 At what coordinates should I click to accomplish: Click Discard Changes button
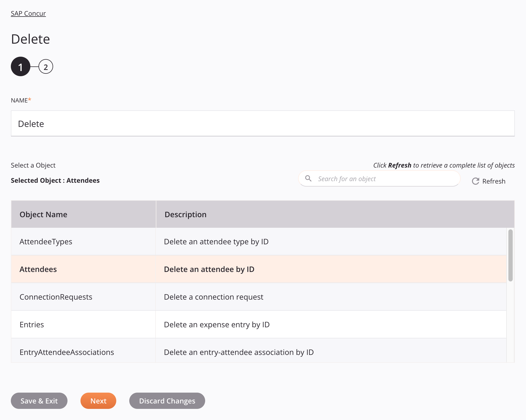[x=167, y=401]
